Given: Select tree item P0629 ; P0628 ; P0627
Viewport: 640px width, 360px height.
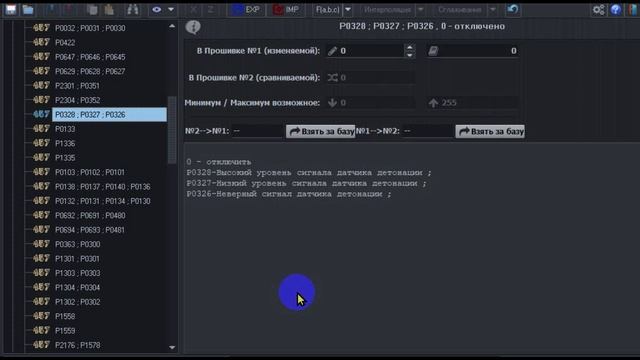Looking at the screenshot, I should 90,71.
